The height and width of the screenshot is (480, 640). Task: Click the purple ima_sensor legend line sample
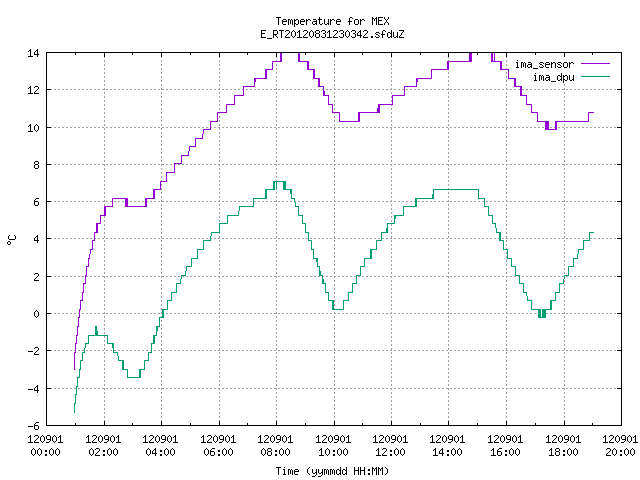pyautogui.click(x=596, y=64)
